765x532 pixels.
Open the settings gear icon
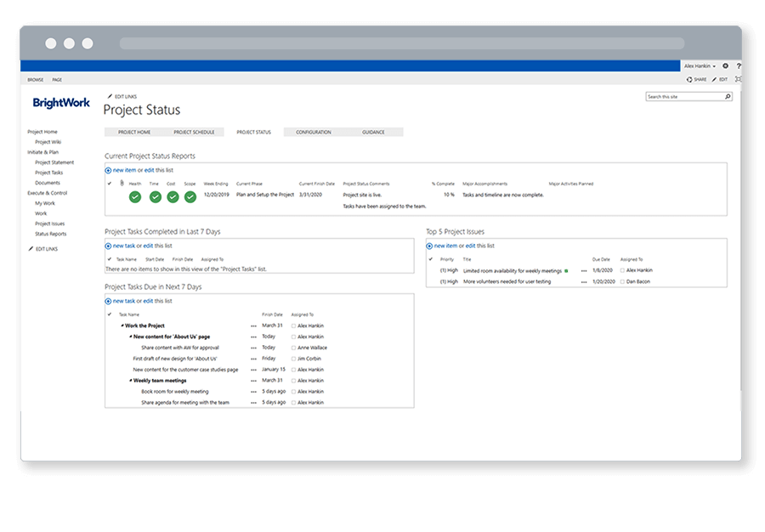(725, 65)
